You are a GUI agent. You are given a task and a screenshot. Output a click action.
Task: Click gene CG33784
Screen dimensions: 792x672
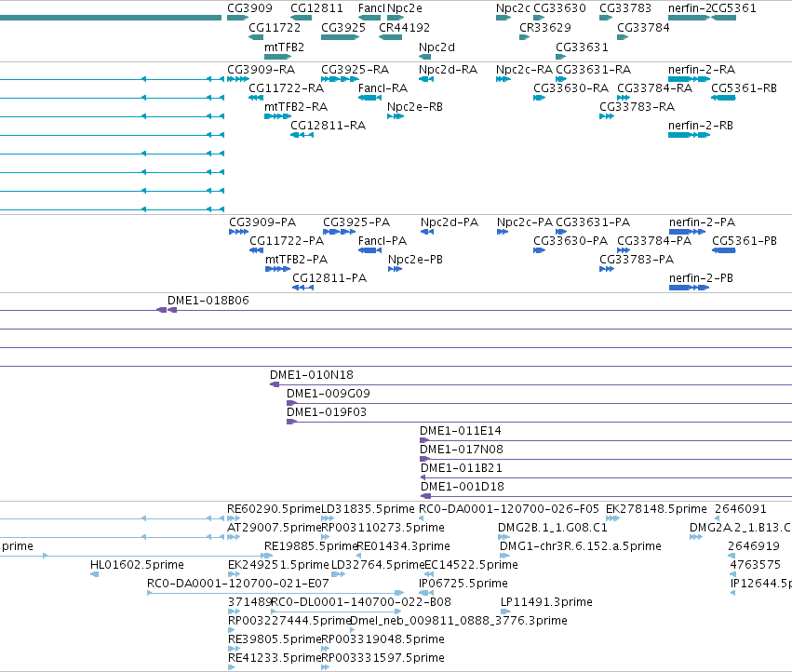623,37
